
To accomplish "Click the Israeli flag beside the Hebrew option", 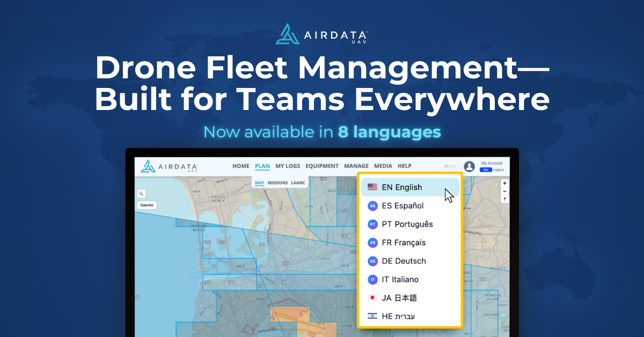I will point(372,316).
